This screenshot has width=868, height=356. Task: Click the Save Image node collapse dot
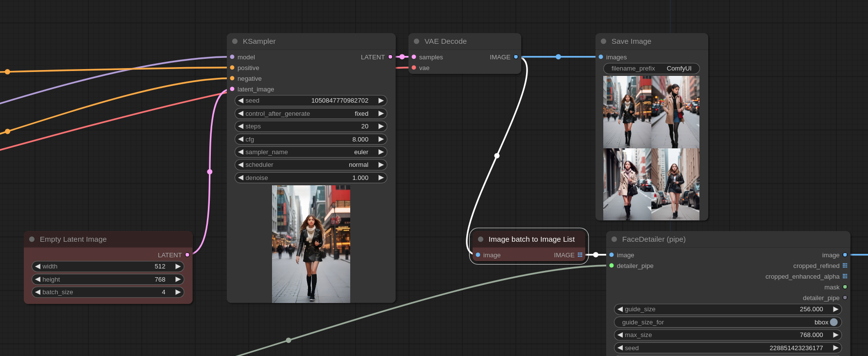click(x=603, y=41)
